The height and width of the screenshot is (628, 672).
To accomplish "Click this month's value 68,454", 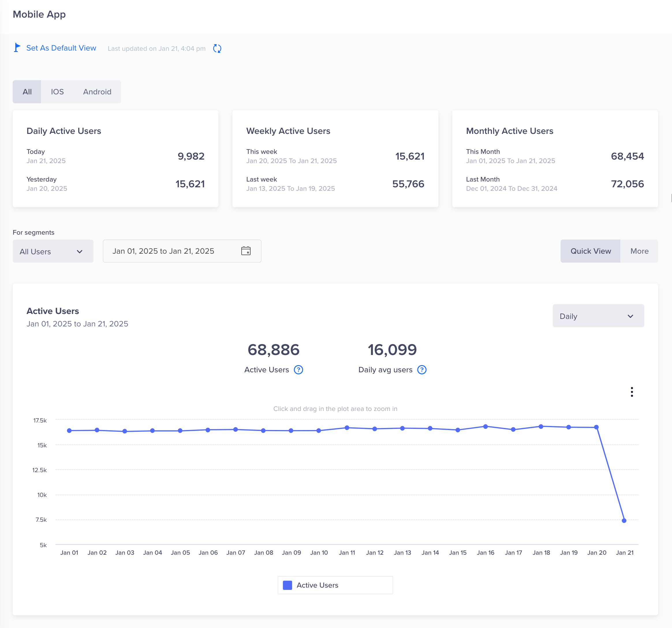I will [x=627, y=156].
